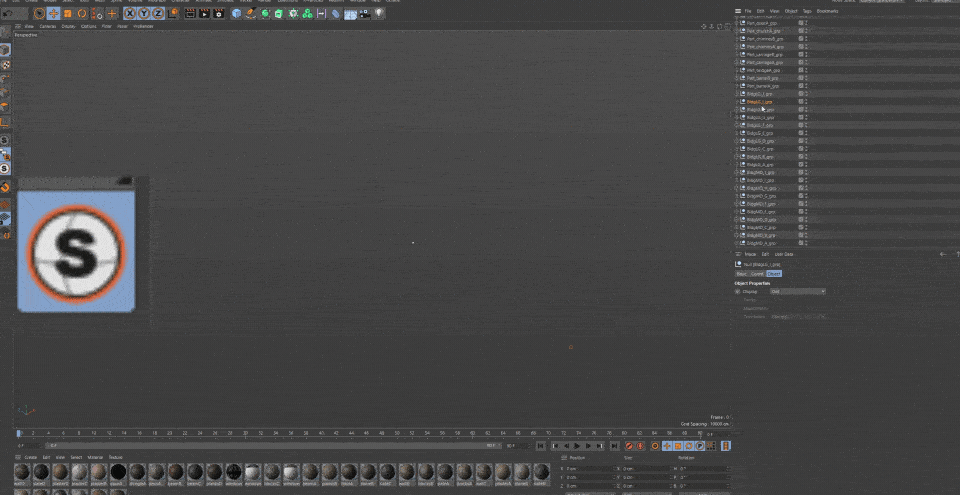Add a Bend deformer object
The height and width of the screenshot is (495, 960).
click(336, 13)
